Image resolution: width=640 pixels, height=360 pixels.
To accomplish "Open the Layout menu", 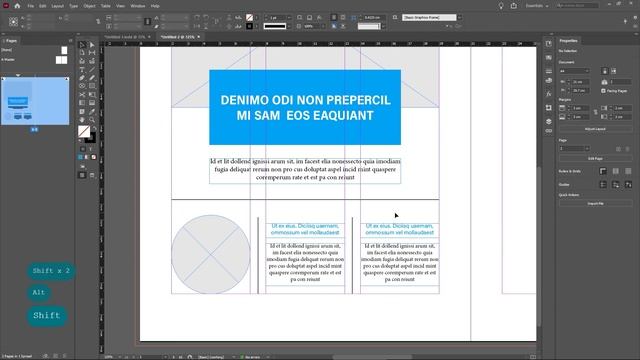I will coord(58,6).
